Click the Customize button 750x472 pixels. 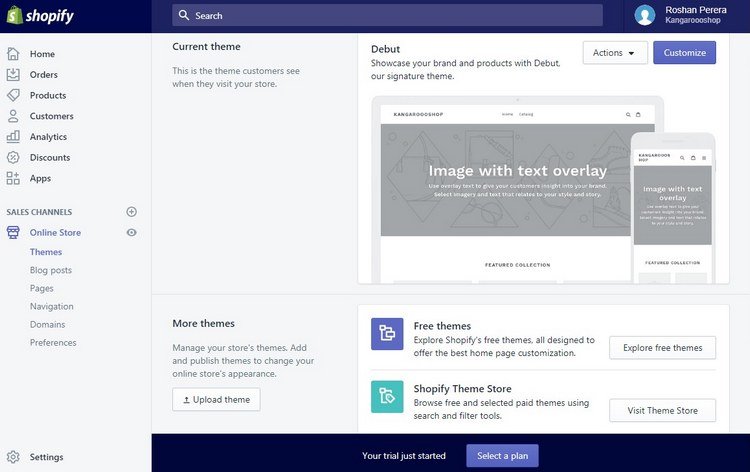coord(684,53)
